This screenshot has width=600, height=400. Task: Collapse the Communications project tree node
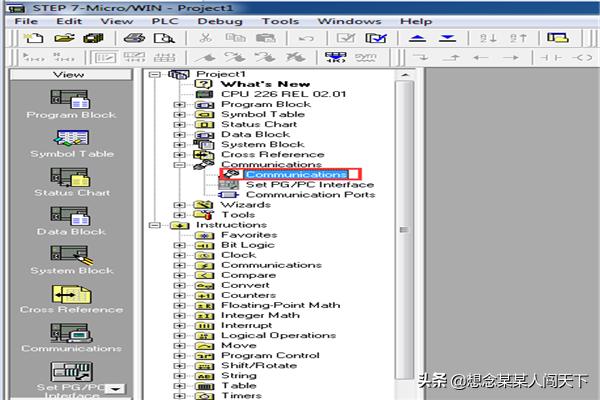pyautogui.click(x=179, y=165)
